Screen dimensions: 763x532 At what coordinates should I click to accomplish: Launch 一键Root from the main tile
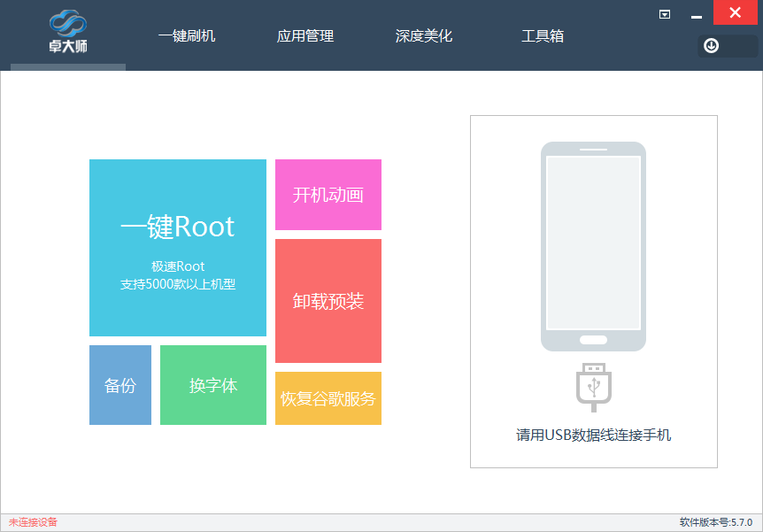[177, 227]
